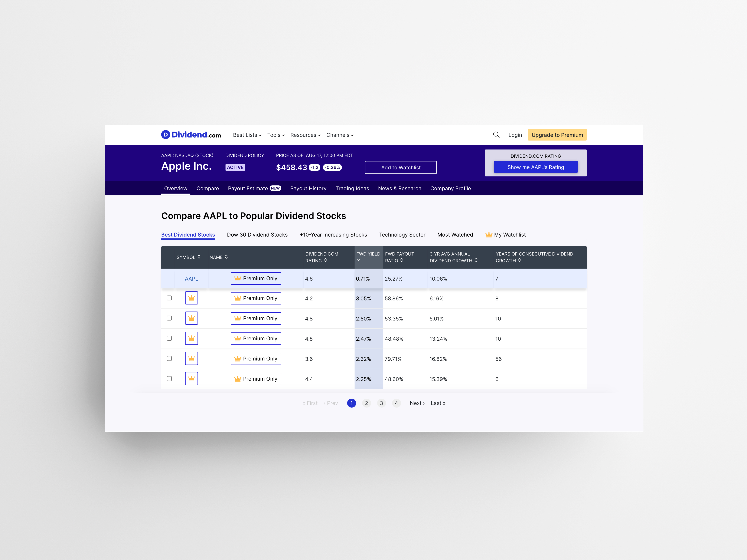
Task: Click the Last page link
Action: pos(438,403)
